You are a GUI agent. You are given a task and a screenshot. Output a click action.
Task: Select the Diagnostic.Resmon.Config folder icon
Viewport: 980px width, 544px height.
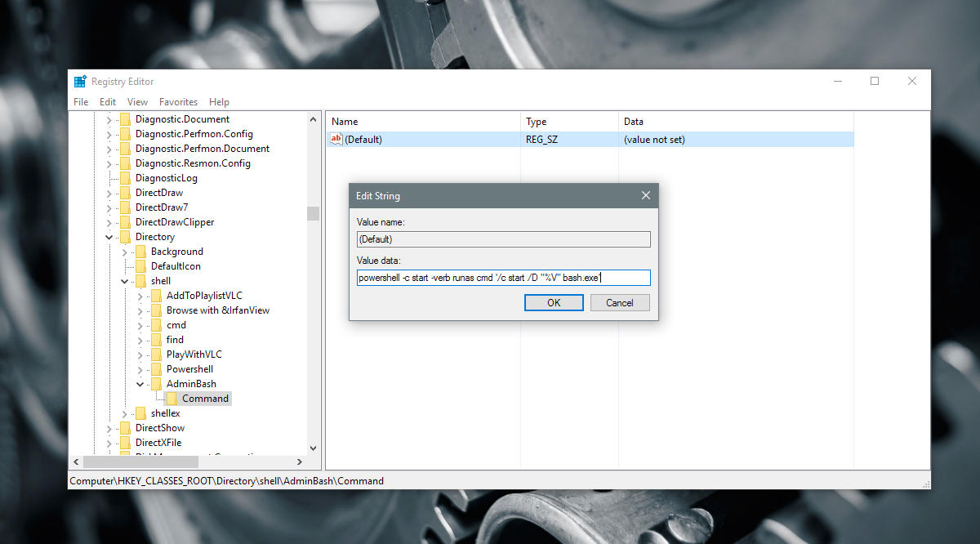tap(125, 163)
